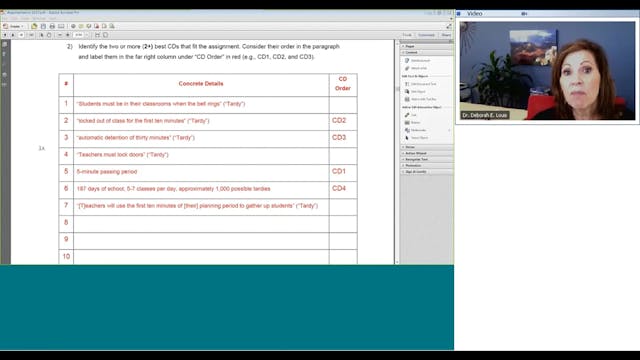Click Add Bookmark in the Content panel
The image size is (640, 360).
pyautogui.click(x=418, y=60)
